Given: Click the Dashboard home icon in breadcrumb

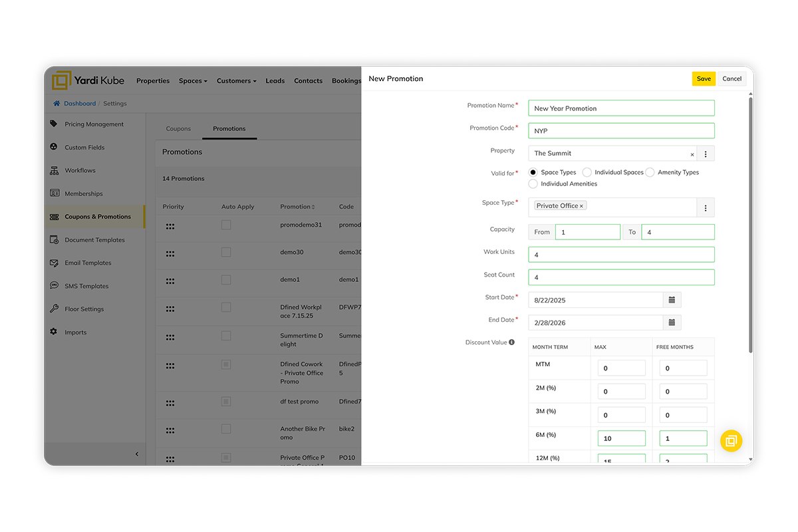Looking at the screenshot, I should point(57,104).
